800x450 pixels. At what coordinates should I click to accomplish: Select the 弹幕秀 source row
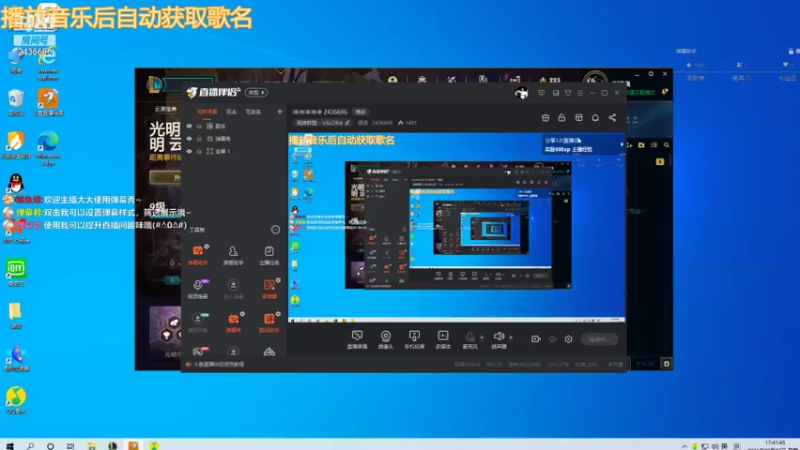[x=234, y=139]
